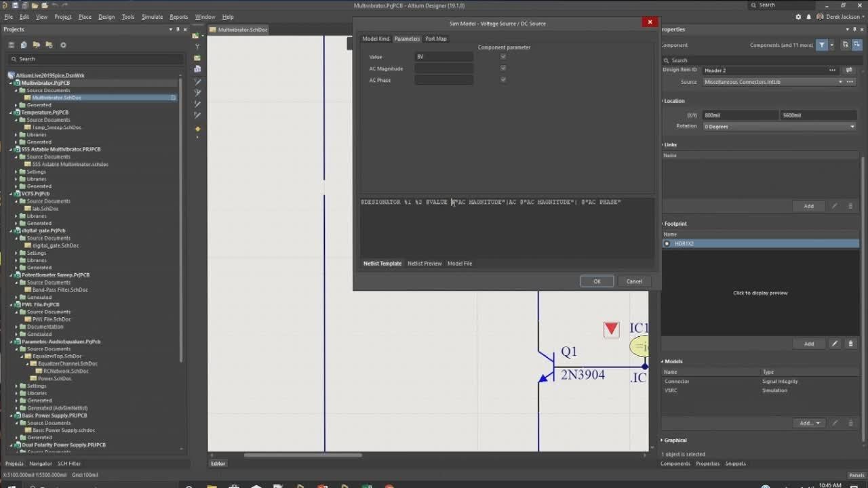Click the selection cursor icon beside the filter
Screen dimensions: 868x488
pos(846,45)
